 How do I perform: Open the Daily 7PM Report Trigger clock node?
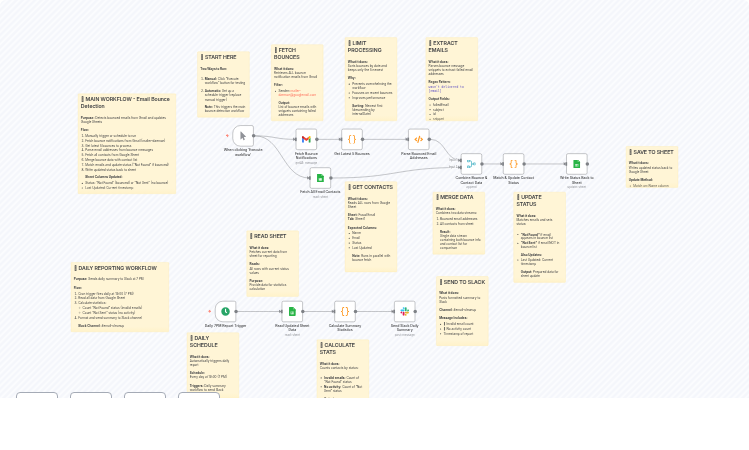pyautogui.click(x=225, y=311)
